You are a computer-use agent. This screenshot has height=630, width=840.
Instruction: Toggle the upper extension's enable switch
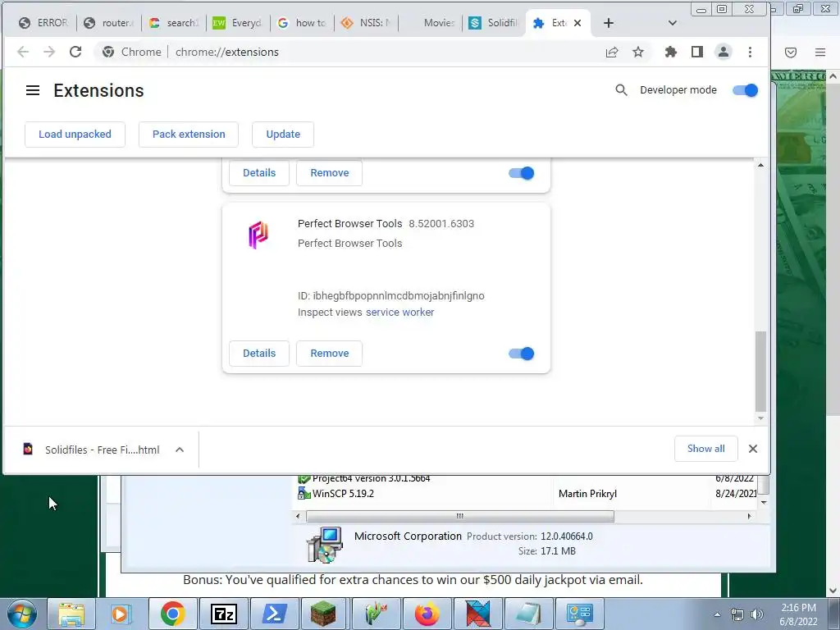521,173
